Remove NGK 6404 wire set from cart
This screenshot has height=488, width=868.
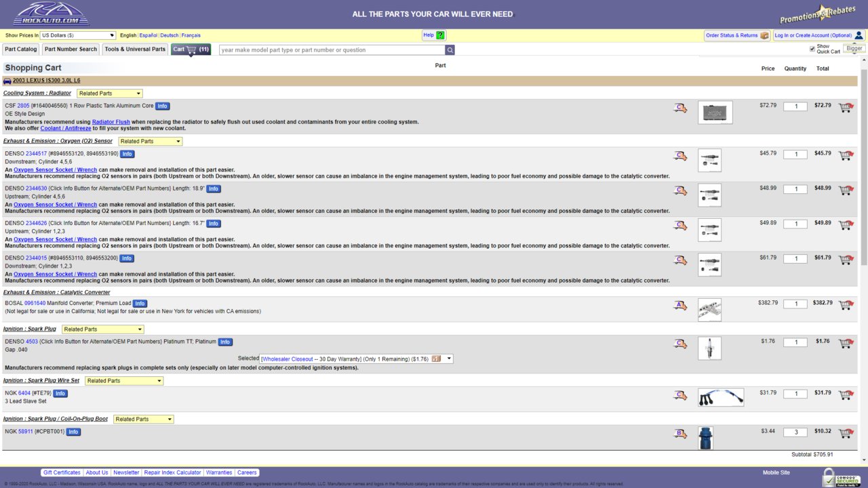point(846,394)
